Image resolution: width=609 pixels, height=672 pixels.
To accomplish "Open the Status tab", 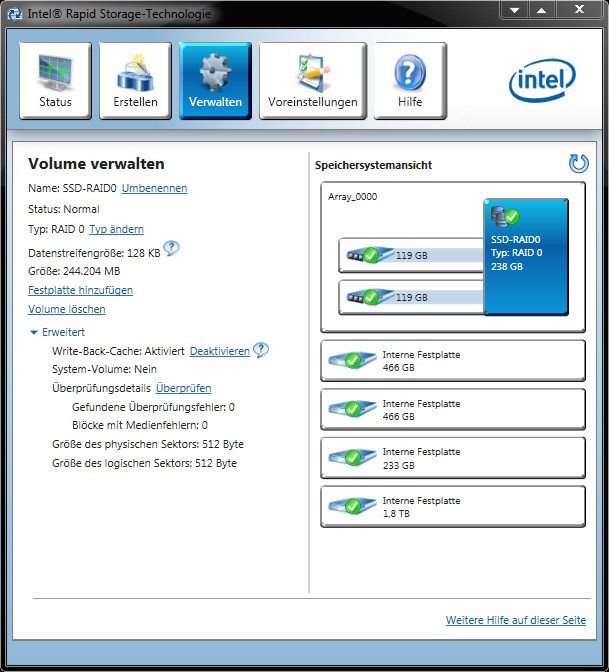I will tap(55, 81).
